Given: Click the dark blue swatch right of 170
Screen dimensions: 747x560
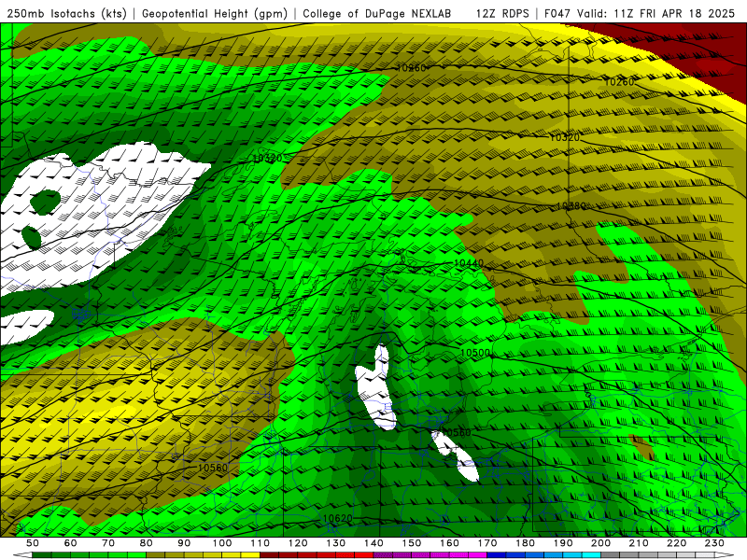Looking at the screenshot, I should tap(497, 555).
